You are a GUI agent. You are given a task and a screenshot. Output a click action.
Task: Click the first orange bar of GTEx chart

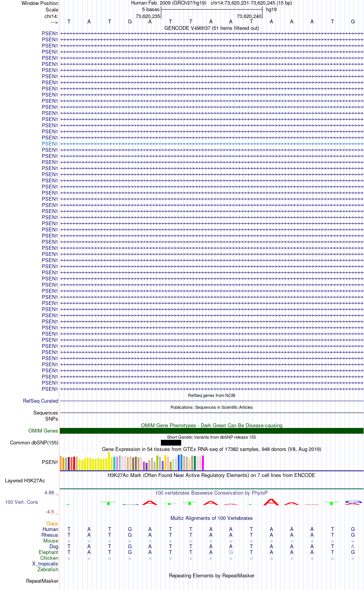(x=61, y=464)
